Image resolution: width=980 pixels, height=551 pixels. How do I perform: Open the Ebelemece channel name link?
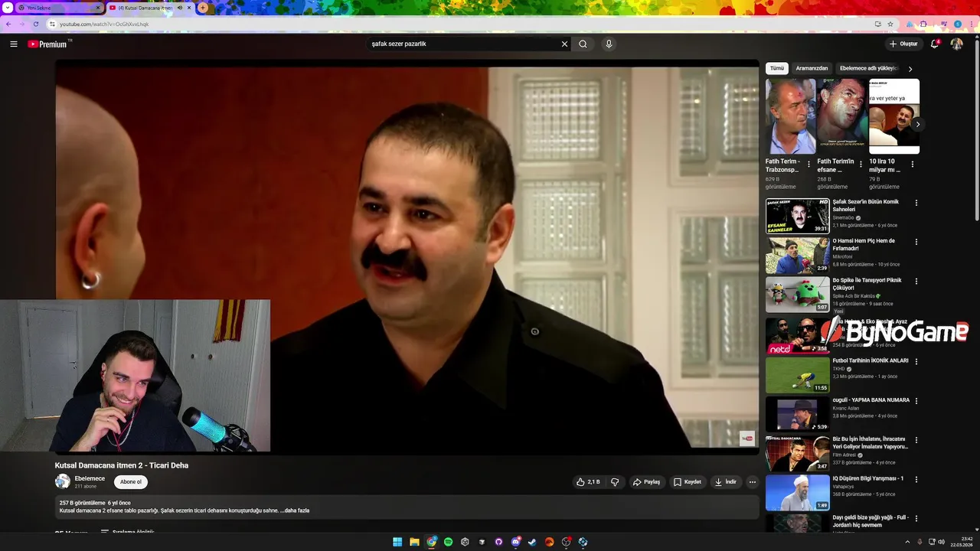(90, 478)
